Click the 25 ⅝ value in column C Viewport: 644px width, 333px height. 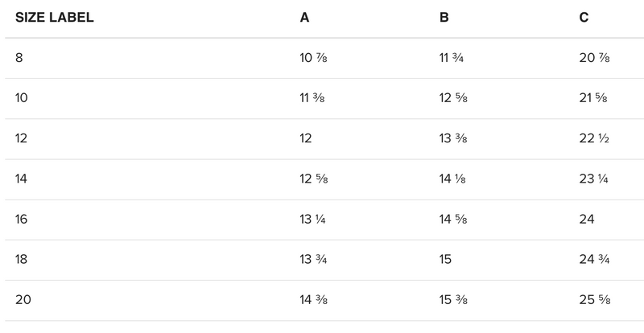(594, 299)
